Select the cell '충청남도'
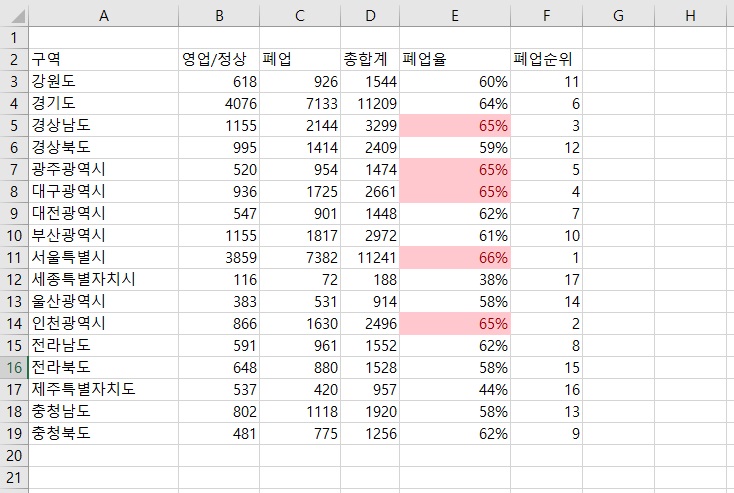The height and width of the screenshot is (493, 734). (103, 412)
